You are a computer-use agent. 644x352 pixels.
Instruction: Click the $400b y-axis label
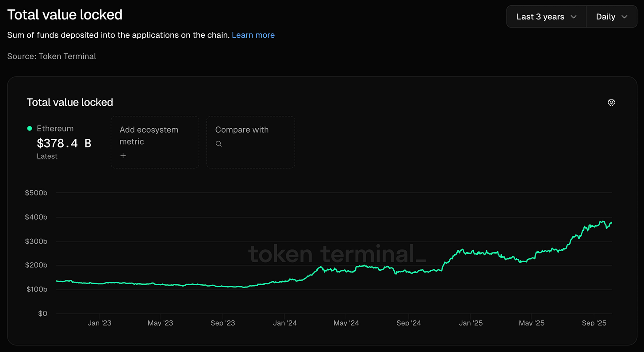tap(36, 217)
